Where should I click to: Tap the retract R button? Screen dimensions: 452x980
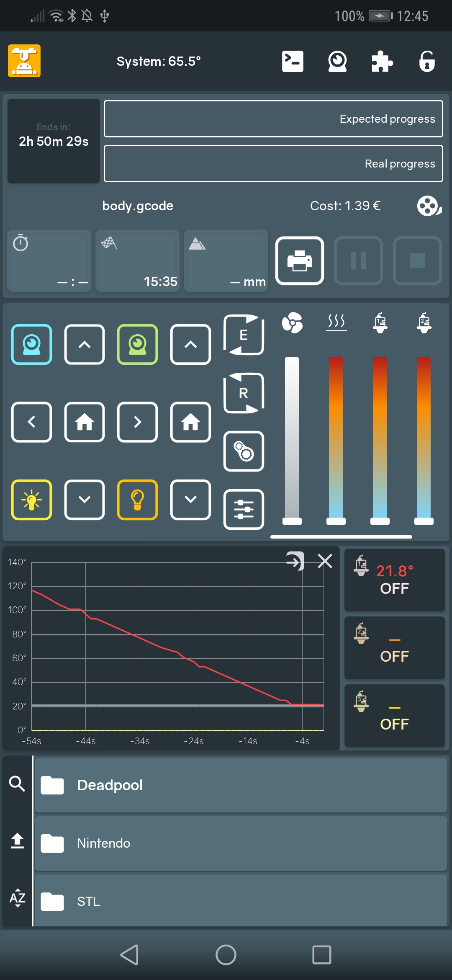point(244,393)
